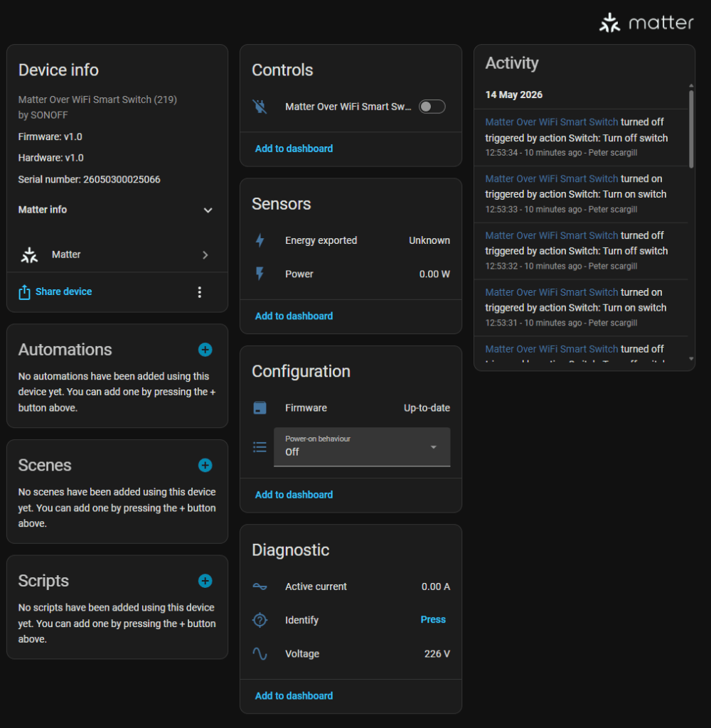This screenshot has width=711, height=728.
Task: Click the Matter star icon in Device info
Action: [x=29, y=255]
